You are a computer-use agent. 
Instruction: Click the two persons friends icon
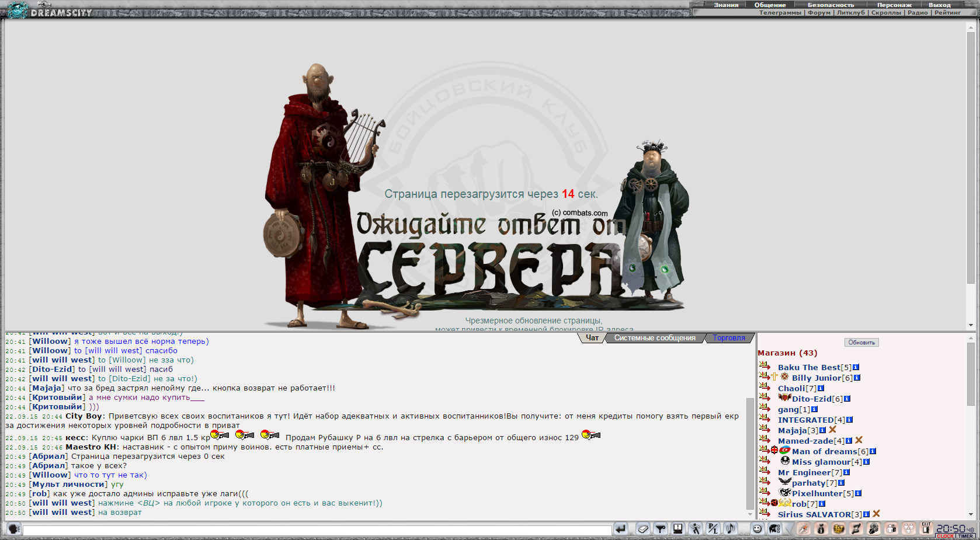[x=891, y=529]
